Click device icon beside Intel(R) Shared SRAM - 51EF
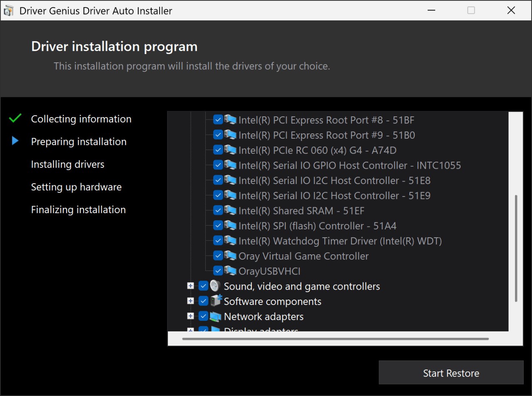This screenshot has width=532, height=396. pos(230,210)
